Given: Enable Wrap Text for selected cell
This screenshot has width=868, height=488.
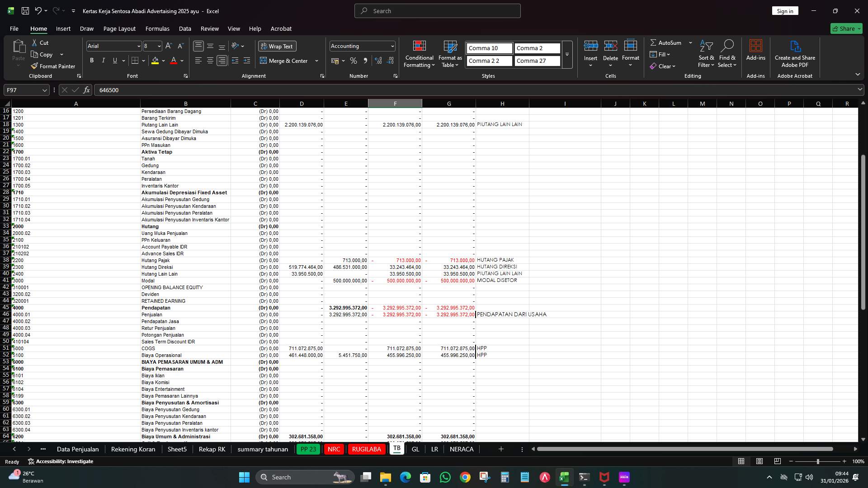Looking at the screenshot, I should pos(277,46).
